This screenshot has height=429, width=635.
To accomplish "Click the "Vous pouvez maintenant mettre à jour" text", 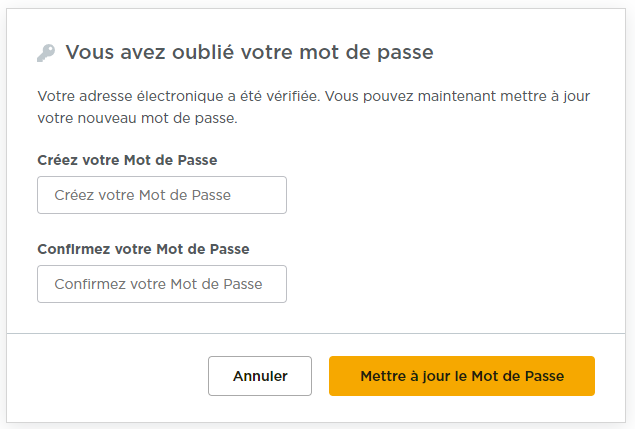I will tap(478, 97).
